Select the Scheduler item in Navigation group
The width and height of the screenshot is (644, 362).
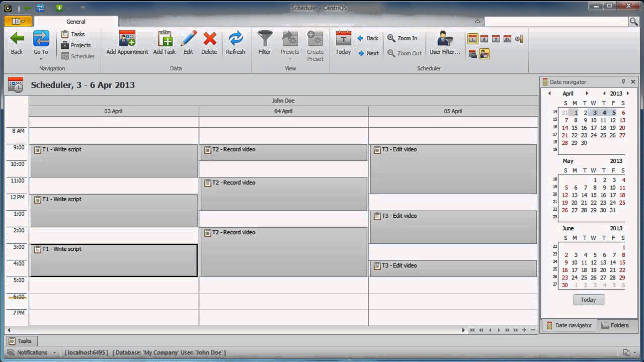[x=77, y=56]
